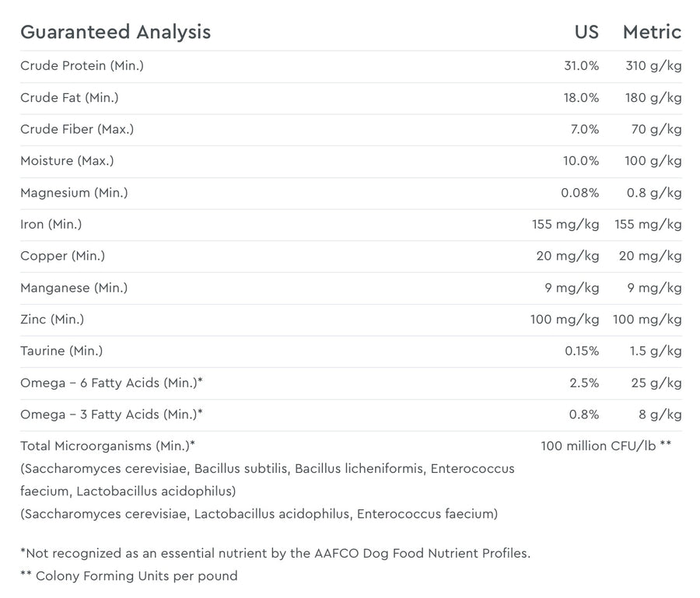Click the Crude Protein 310 g/kg value
700x598 pixels.
[x=653, y=66]
